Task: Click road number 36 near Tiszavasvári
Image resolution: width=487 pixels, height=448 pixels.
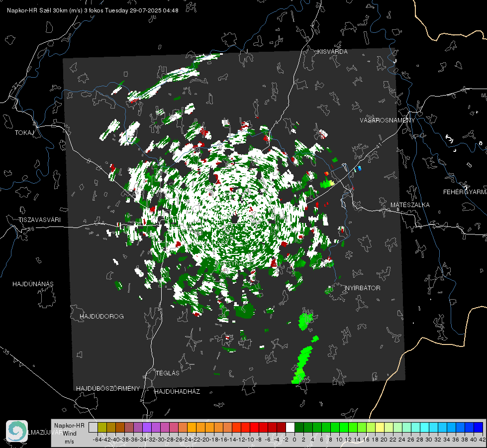Action: 31,229
